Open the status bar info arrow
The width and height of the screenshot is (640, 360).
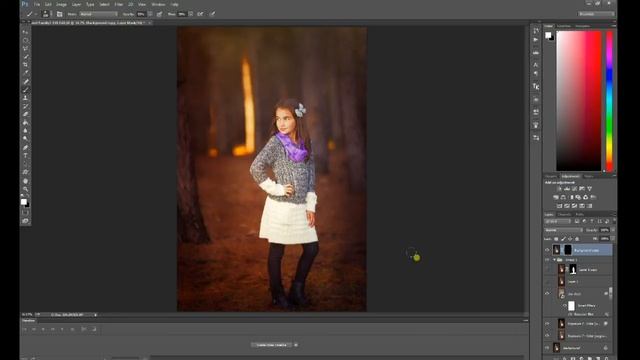click(x=96, y=315)
